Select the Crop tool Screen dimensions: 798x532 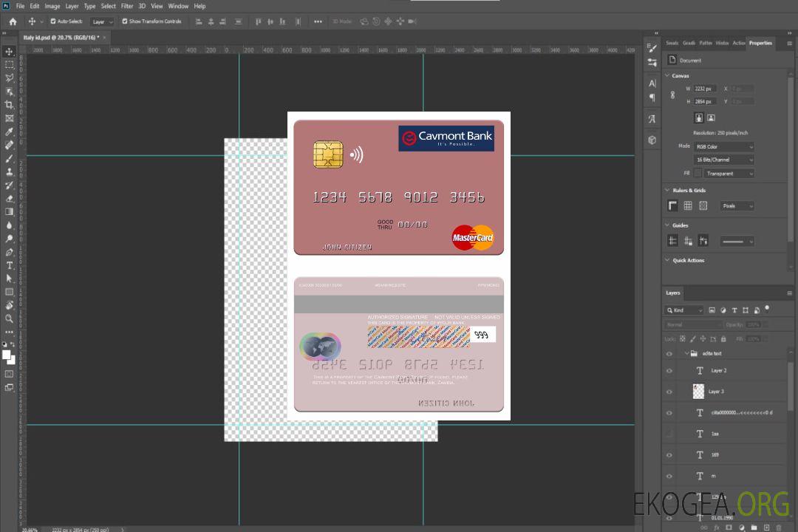coord(9,105)
